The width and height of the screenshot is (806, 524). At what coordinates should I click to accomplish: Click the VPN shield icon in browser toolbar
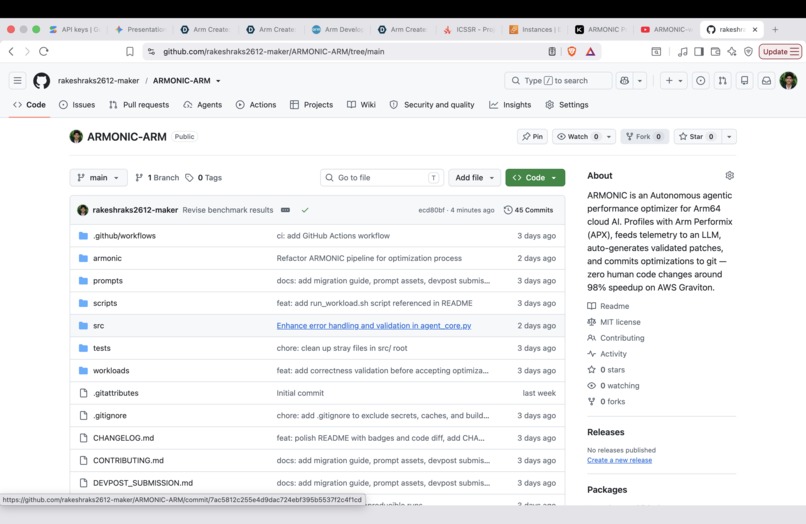pos(748,51)
